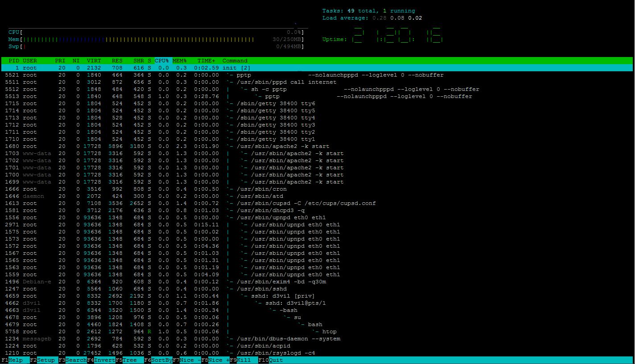Quit htop with the F10 Quit button
635x364 pixels.
pos(271,360)
